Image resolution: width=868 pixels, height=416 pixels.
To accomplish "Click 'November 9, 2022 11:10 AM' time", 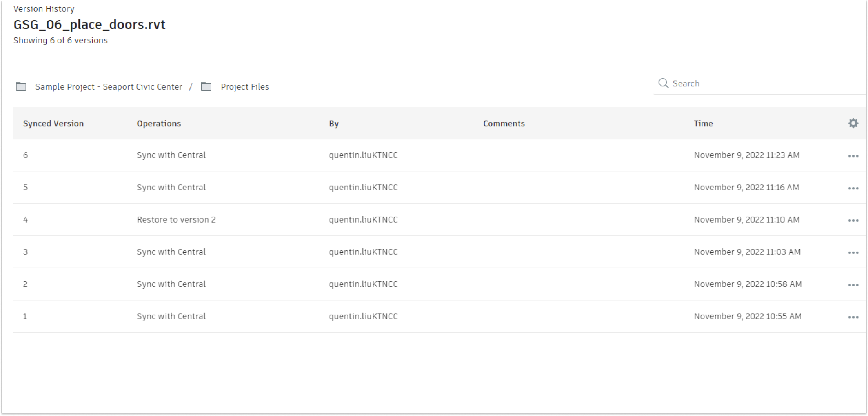I will [747, 220].
